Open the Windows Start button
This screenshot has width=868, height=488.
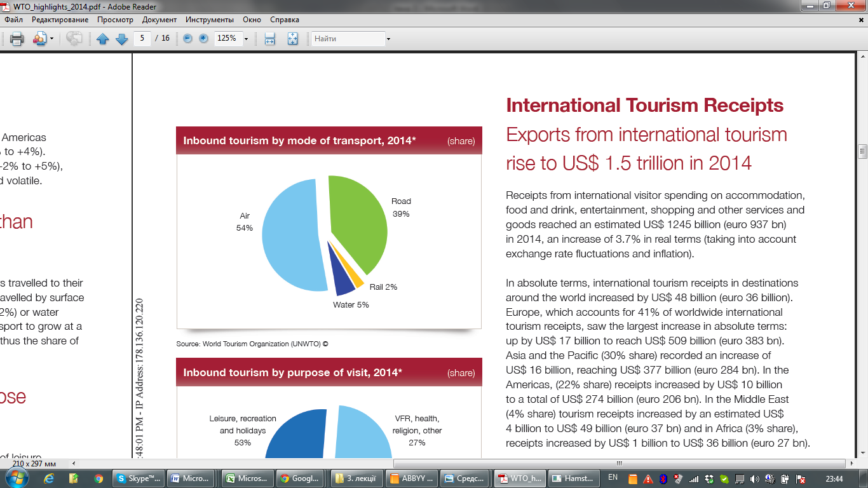coord(15,478)
